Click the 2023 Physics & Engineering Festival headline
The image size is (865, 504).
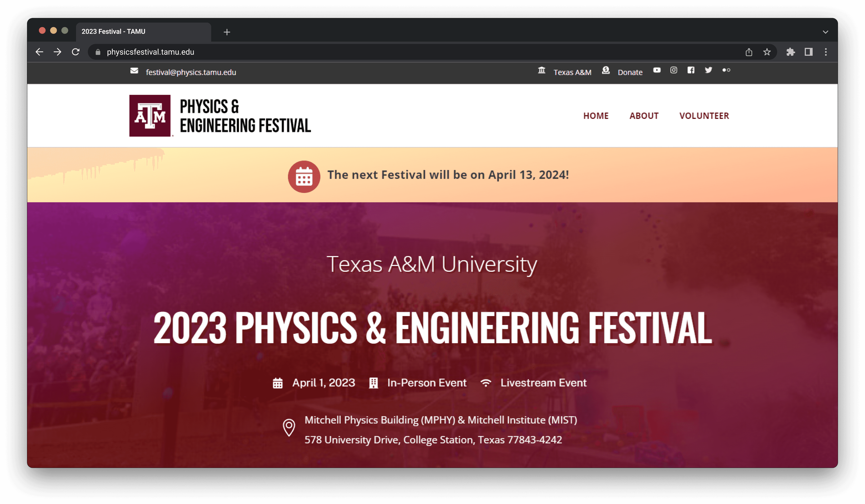click(432, 328)
